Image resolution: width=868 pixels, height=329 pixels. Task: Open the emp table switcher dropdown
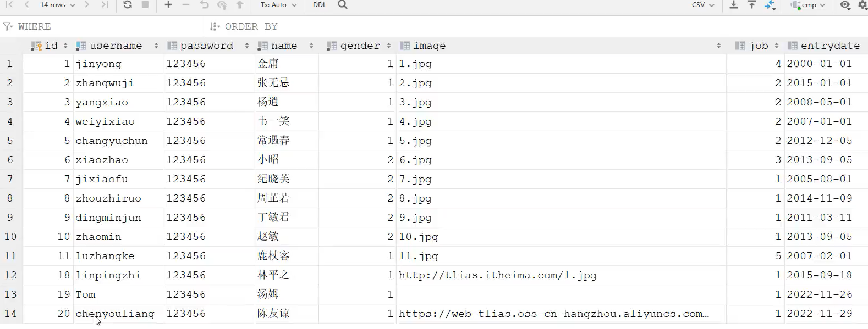click(x=808, y=5)
